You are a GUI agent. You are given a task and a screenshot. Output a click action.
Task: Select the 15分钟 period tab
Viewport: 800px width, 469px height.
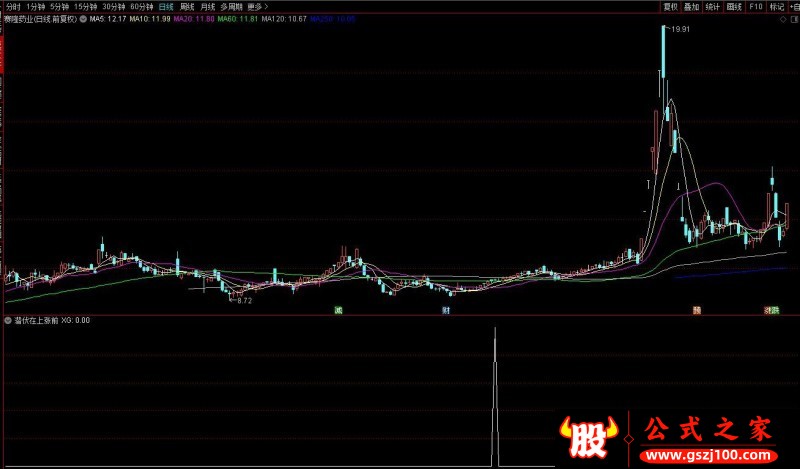[x=85, y=7]
